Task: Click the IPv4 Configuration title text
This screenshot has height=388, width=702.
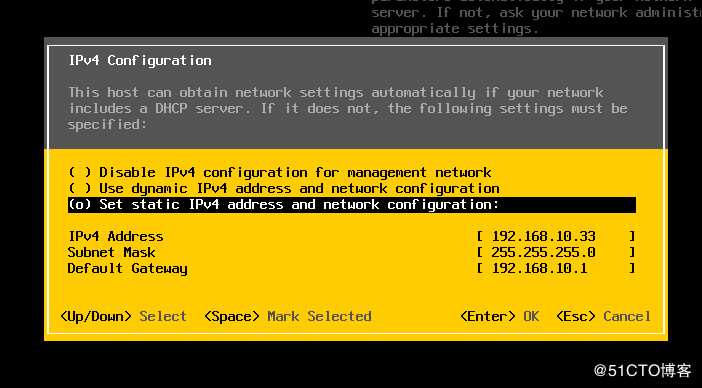Action: point(140,60)
